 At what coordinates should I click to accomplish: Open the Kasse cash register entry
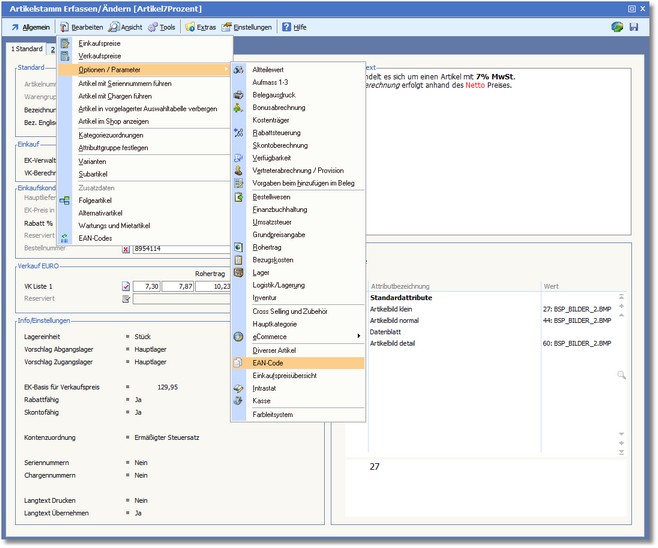tap(262, 401)
